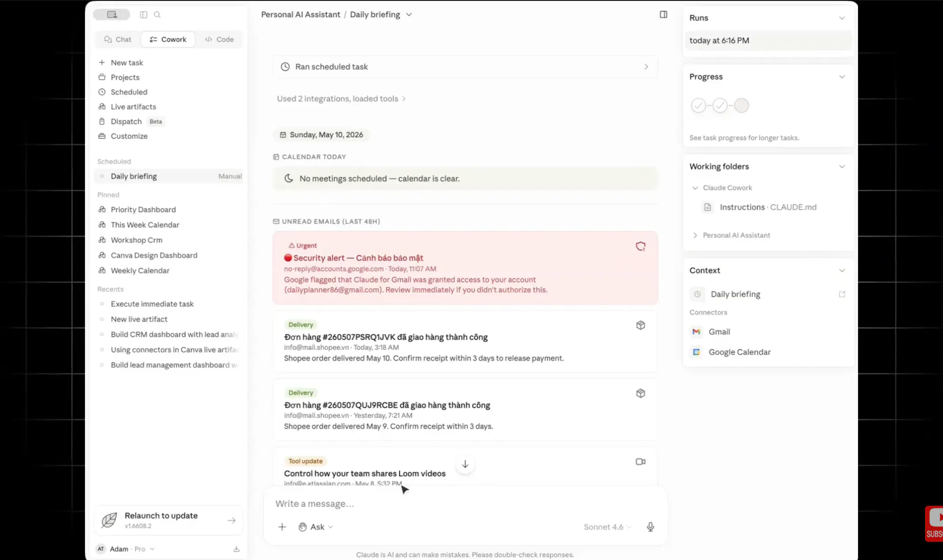
Task: Select the run today at 6:16 PM
Action: (768, 41)
